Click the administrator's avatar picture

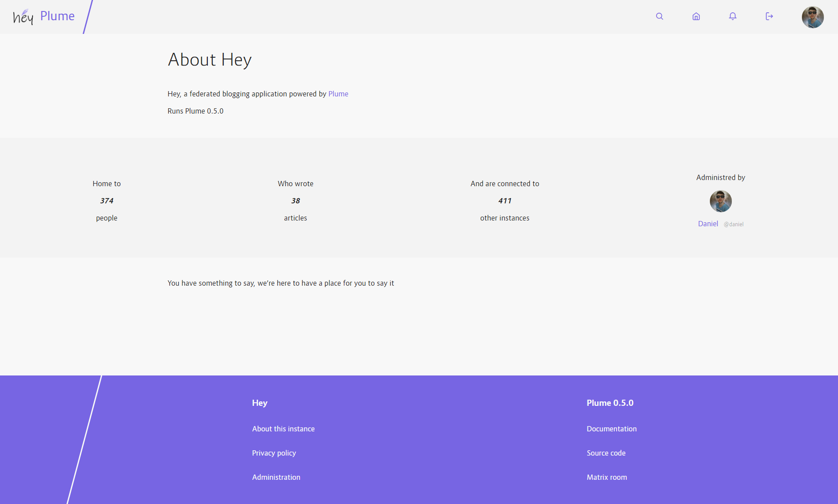(x=720, y=201)
